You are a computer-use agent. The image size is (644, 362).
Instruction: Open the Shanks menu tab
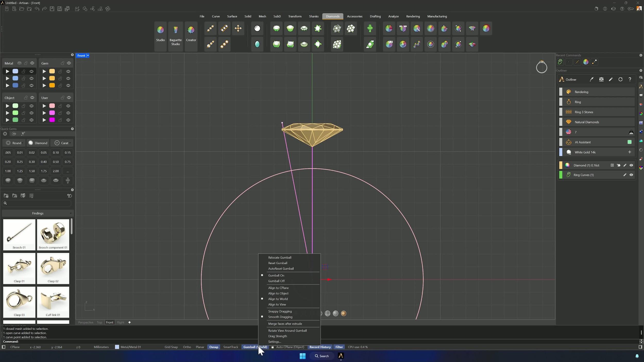click(x=313, y=16)
